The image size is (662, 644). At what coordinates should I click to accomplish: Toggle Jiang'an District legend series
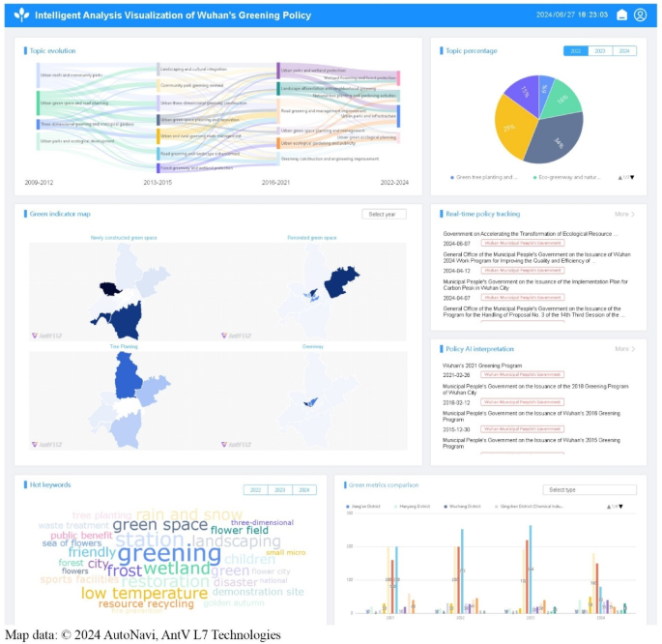(363, 507)
